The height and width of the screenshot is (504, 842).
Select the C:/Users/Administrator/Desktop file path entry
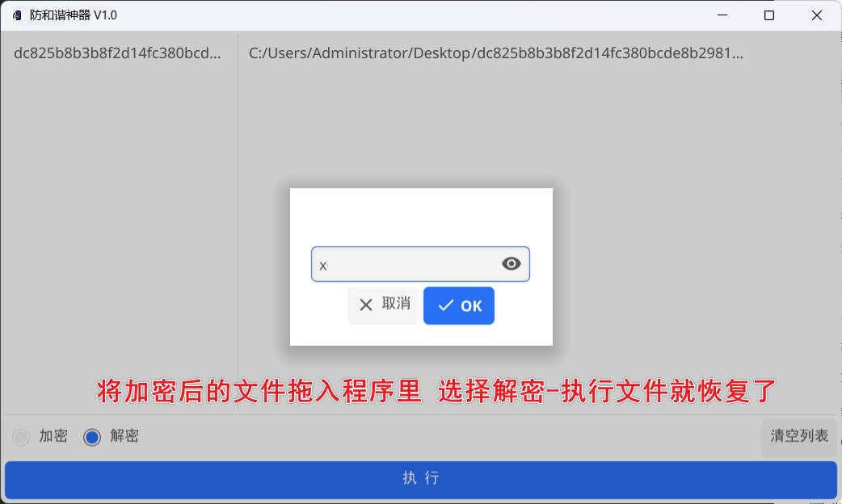[495, 53]
